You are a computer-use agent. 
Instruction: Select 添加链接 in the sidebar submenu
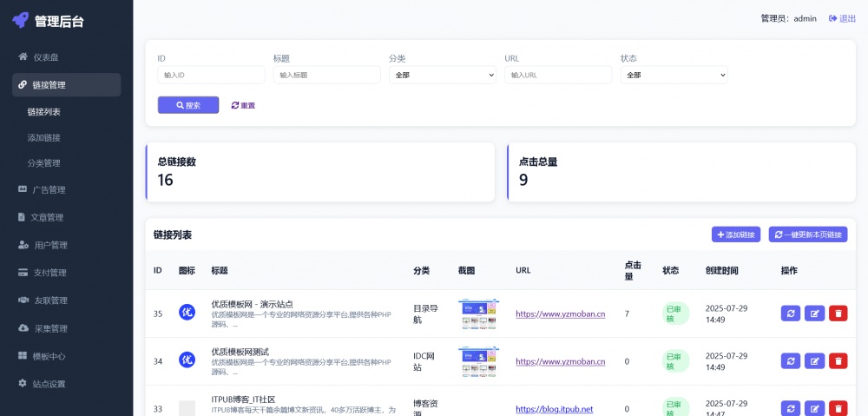pos(43,137)
